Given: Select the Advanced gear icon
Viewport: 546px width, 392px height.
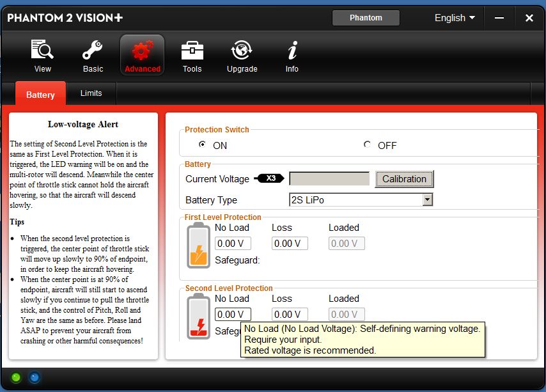Looking at the screenshot, I should click(142, 51).
